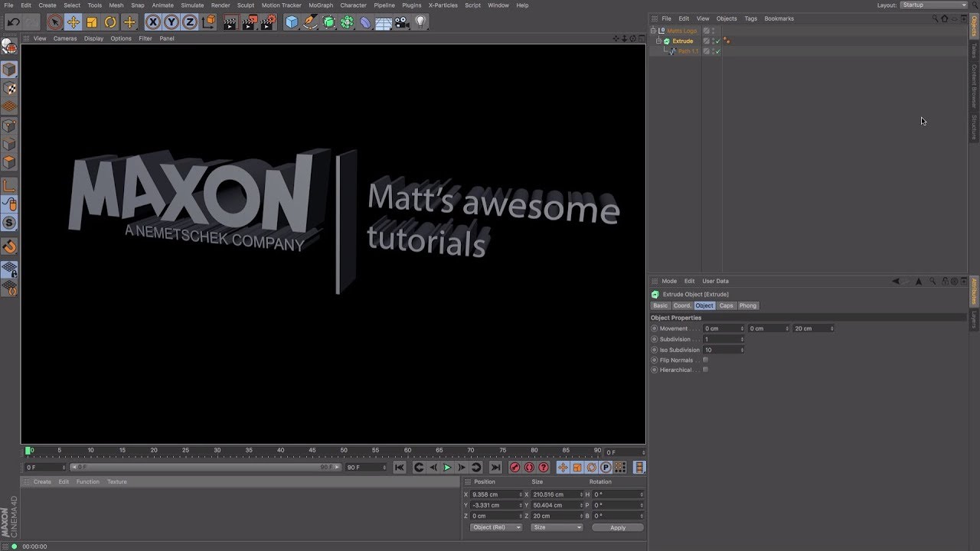Click the red Record Active Objects button

pyautogui.click(x=514, y=468)
